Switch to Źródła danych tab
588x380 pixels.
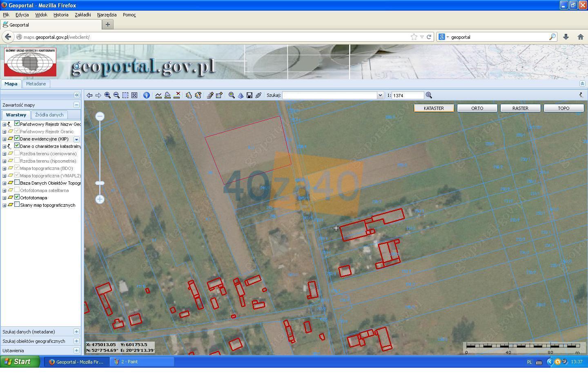(x=49, y=115)
